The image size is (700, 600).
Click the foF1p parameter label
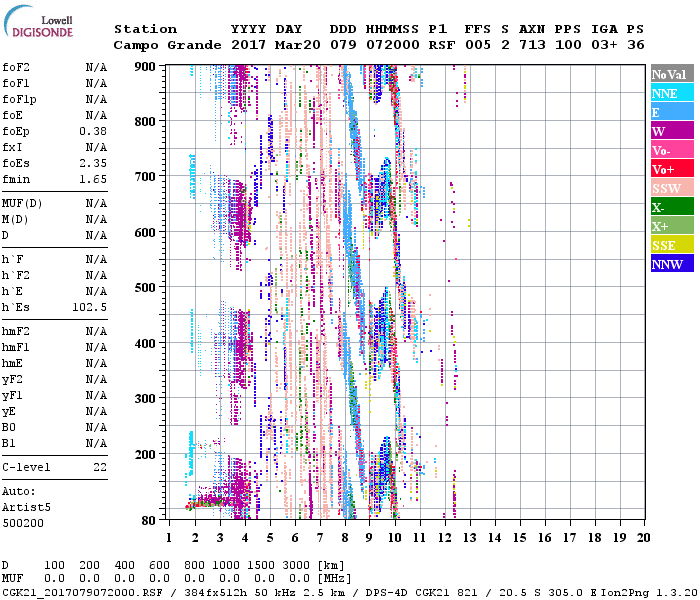[x=19, y=100]
